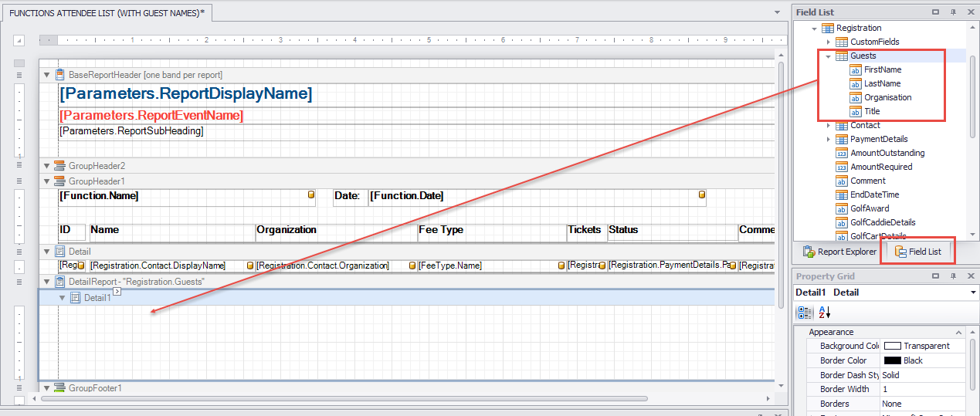
Task: Collapse the Guests node in Field List
Action: coord(828,56)
